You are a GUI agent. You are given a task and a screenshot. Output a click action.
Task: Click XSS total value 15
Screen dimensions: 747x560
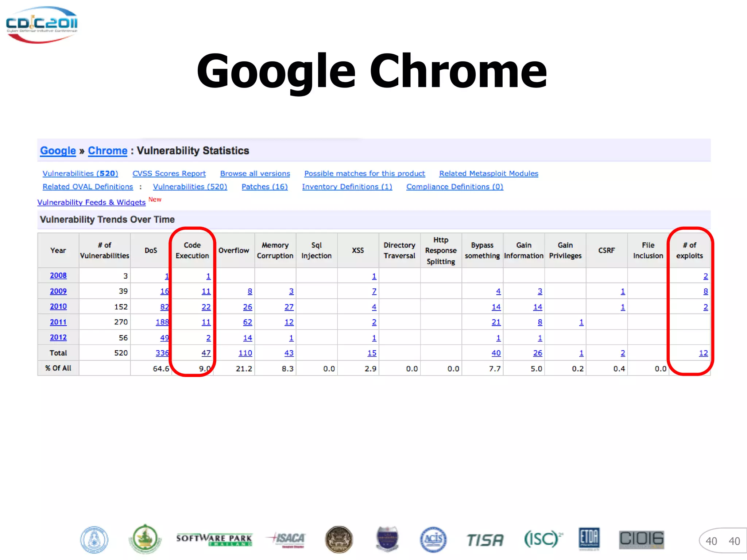pos(372,353)
